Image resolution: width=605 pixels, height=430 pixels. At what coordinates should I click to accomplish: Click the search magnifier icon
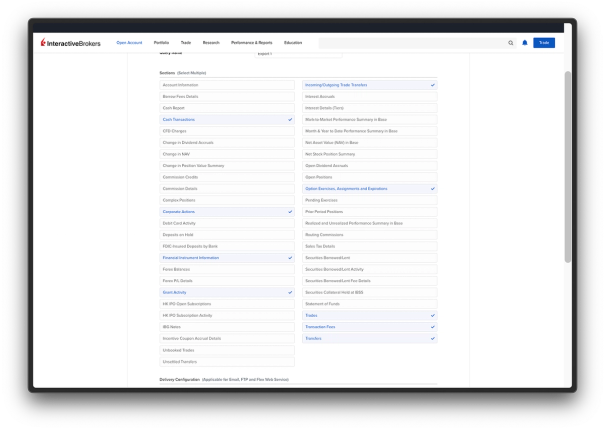510,43
